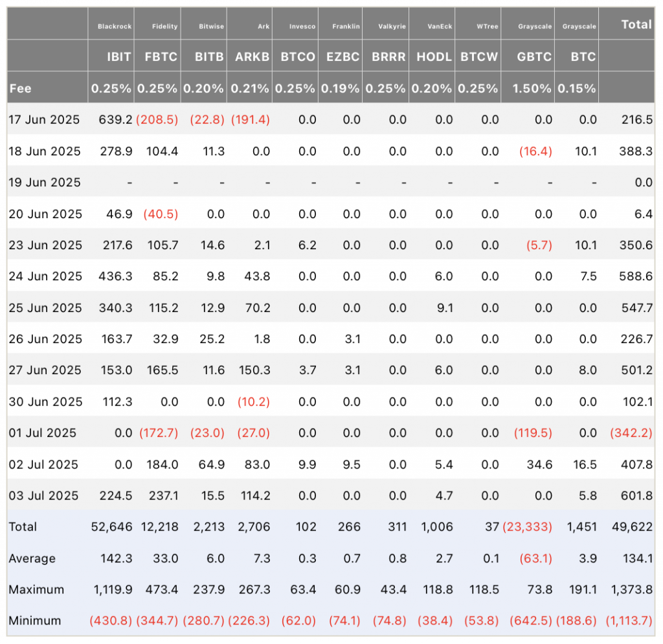Select the 1.50% GBTC fee cell
The image size is (663, 644).
point(532,88)
